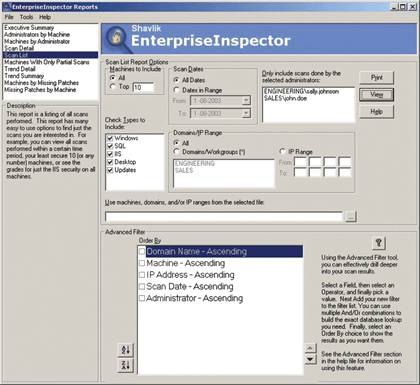Uncheck the Windows check type
420x385 pixels.
click(110, 138)
